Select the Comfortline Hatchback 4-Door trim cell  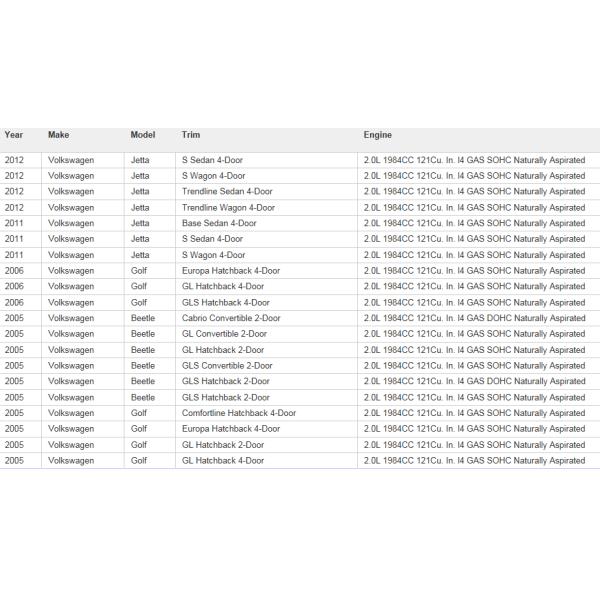pos(239,413)
